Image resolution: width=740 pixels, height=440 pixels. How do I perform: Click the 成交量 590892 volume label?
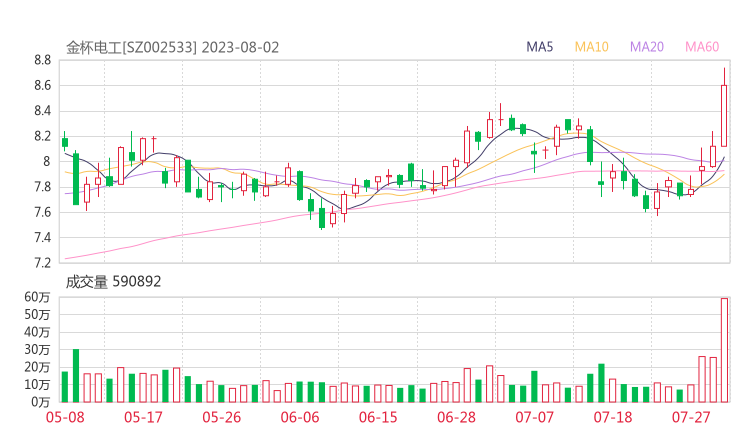[113, 282]
